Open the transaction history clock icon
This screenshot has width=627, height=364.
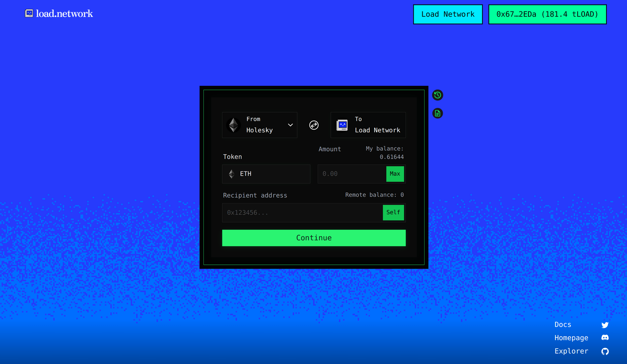click(x=437, y=95)
